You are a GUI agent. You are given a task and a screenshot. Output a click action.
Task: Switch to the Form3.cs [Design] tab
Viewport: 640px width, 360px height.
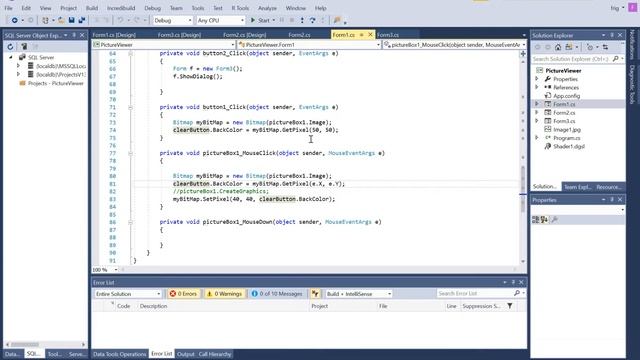point(179,35)
